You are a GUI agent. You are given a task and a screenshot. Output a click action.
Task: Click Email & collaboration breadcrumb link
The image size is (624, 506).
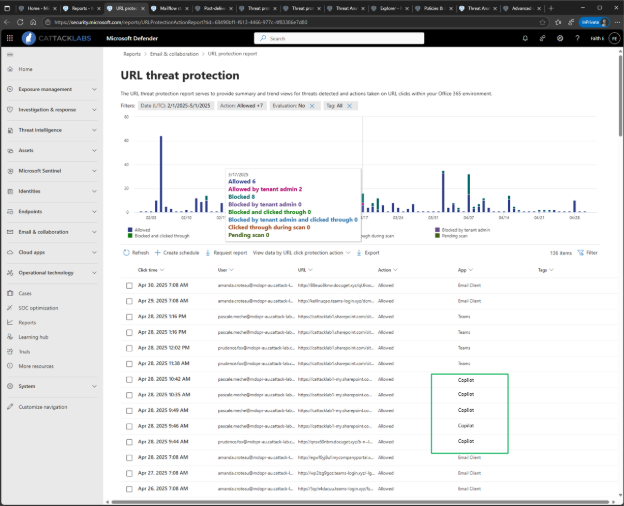click(x=174, y=54)
